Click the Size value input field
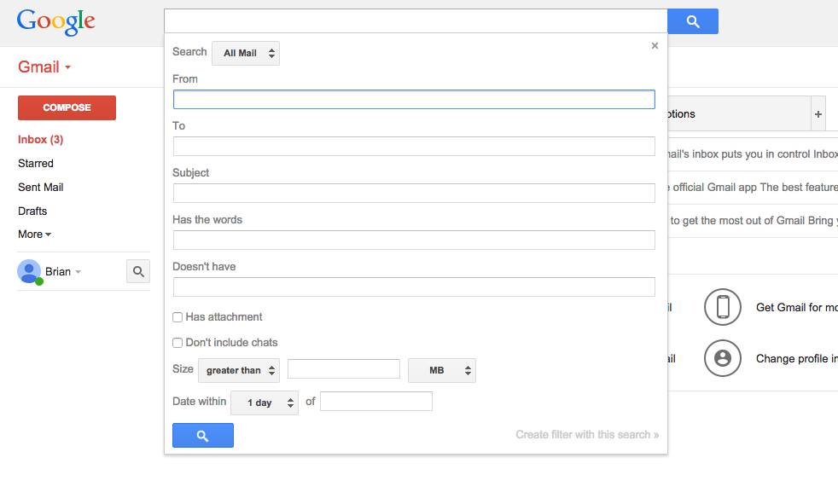The image size is (838, 504). 344,369
